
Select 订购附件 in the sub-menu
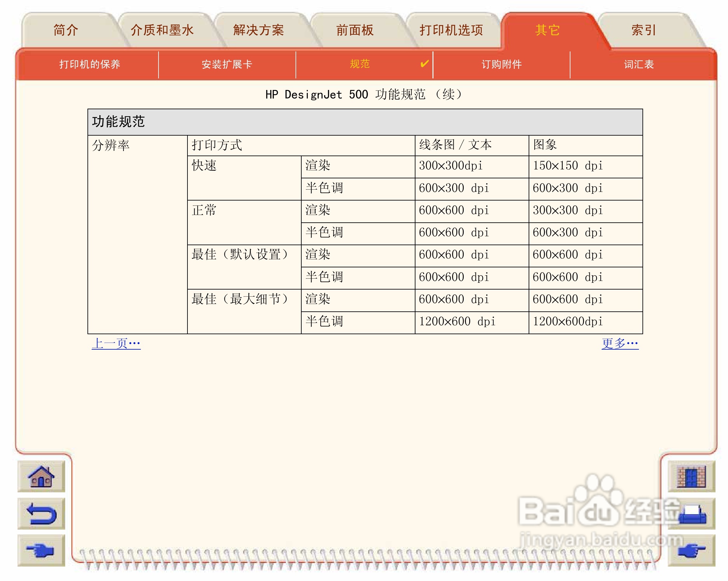point(501,64)
